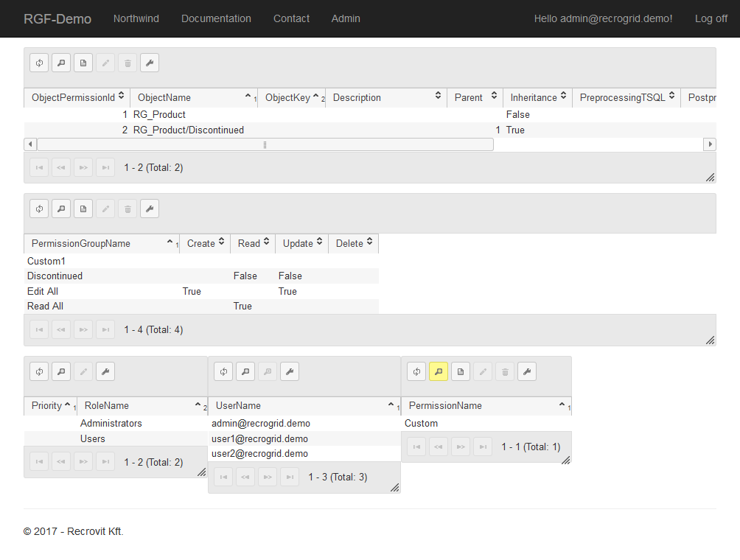Sort by Description column header

[x=383, y=97]
